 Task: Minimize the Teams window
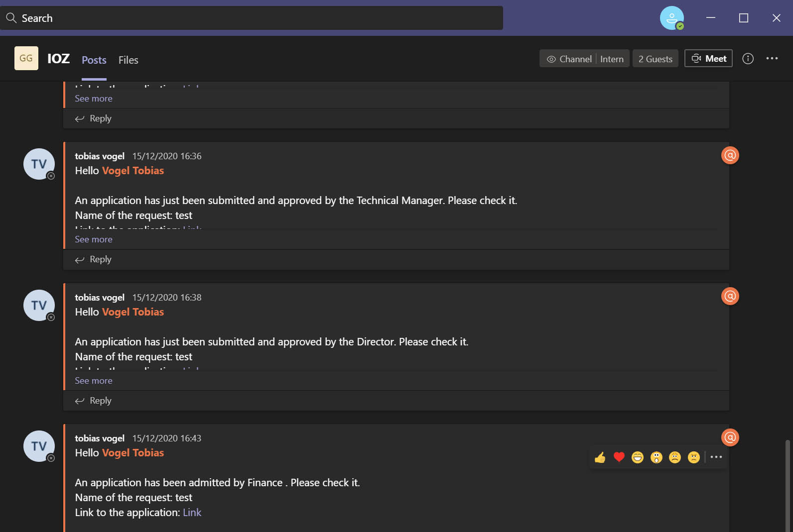tap(711, 18)
